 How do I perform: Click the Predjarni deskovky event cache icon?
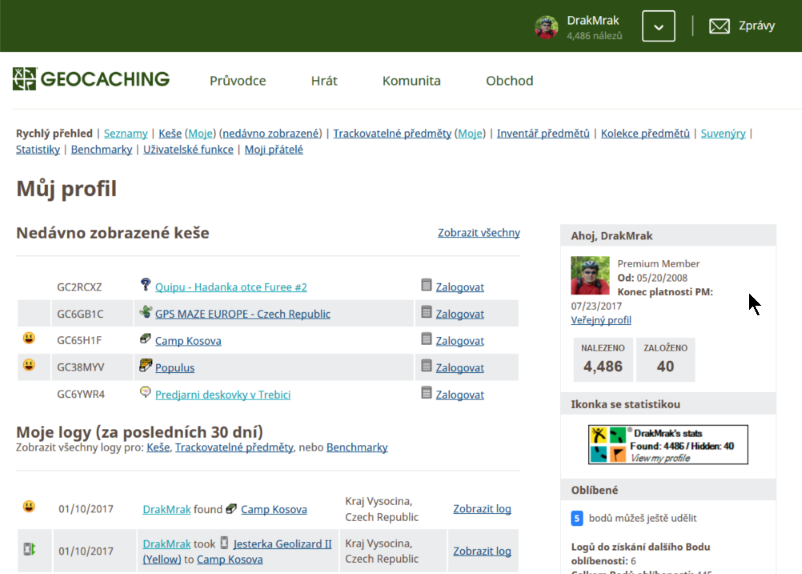145,393
